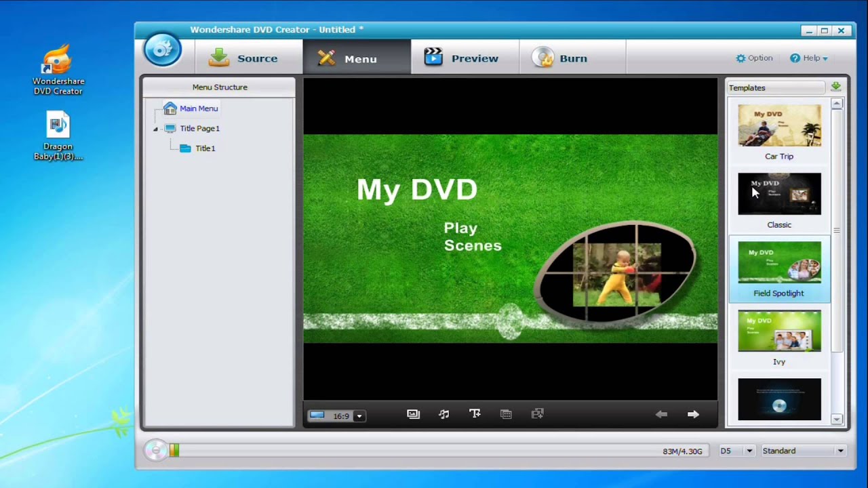Pick the Ivy template
This screenshot has width=868, height=488.
[779, 338]
